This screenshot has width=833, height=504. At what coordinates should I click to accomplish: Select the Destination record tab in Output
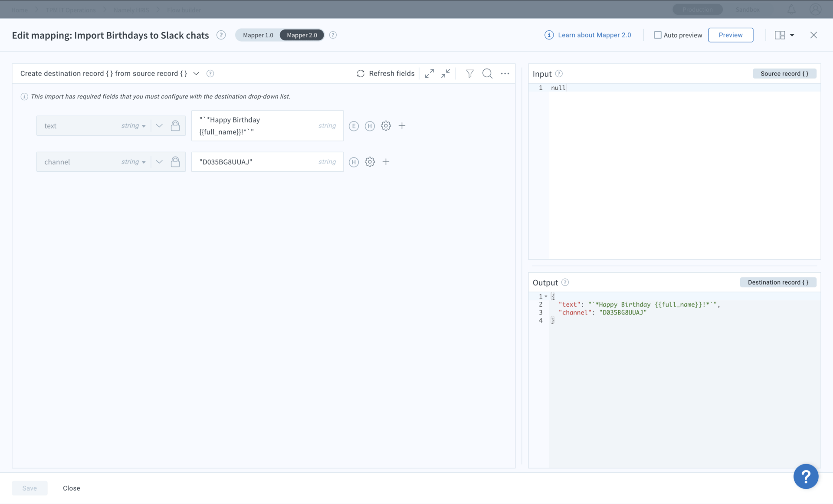tap(777, 282)
